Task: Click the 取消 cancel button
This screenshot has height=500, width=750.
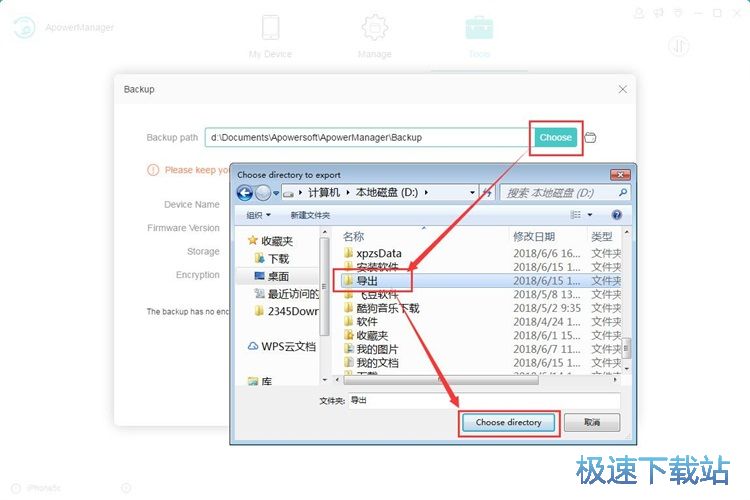Action: (x=592, y=422)
